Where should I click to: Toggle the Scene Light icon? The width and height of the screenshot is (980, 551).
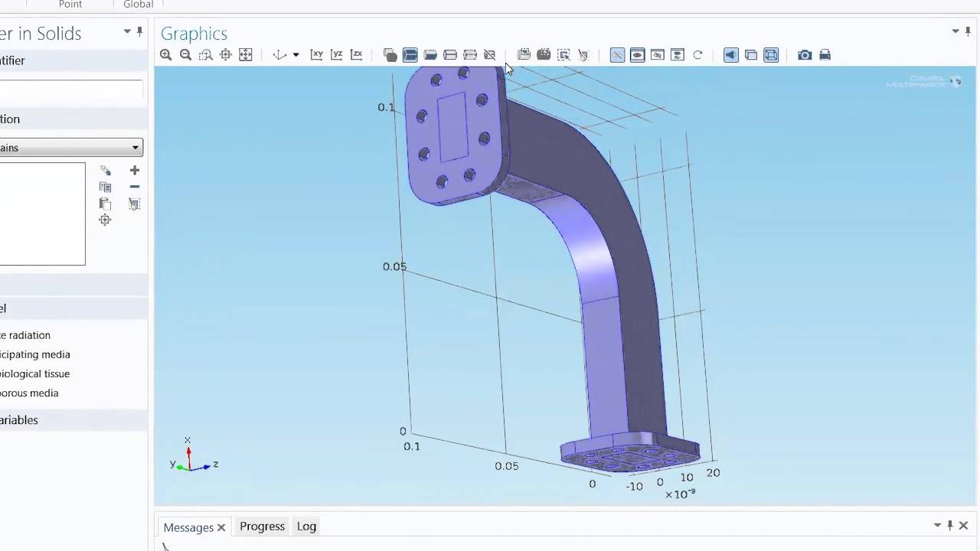pos(730,54)
